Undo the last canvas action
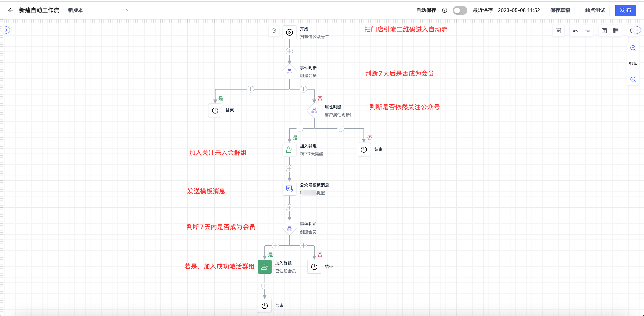The width and height of the screenshot is (644, 316). pyautogui.click(x=575, y=31)
